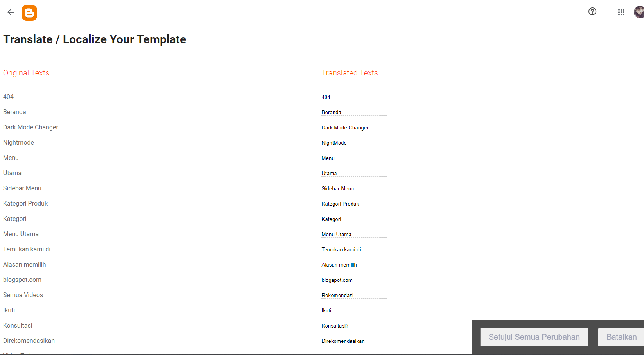Click the Beranda translation input
Screen dimensions: 644x355
[354, 112]
